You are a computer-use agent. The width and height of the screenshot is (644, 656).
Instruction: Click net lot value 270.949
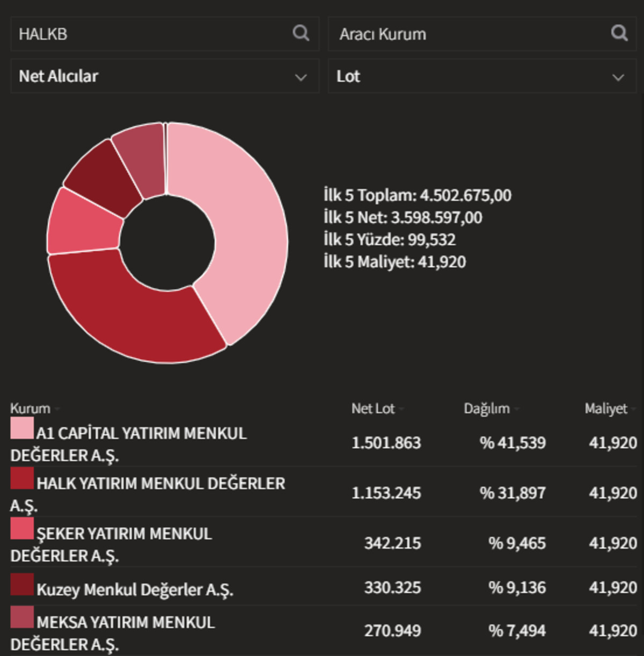[393, 630]
